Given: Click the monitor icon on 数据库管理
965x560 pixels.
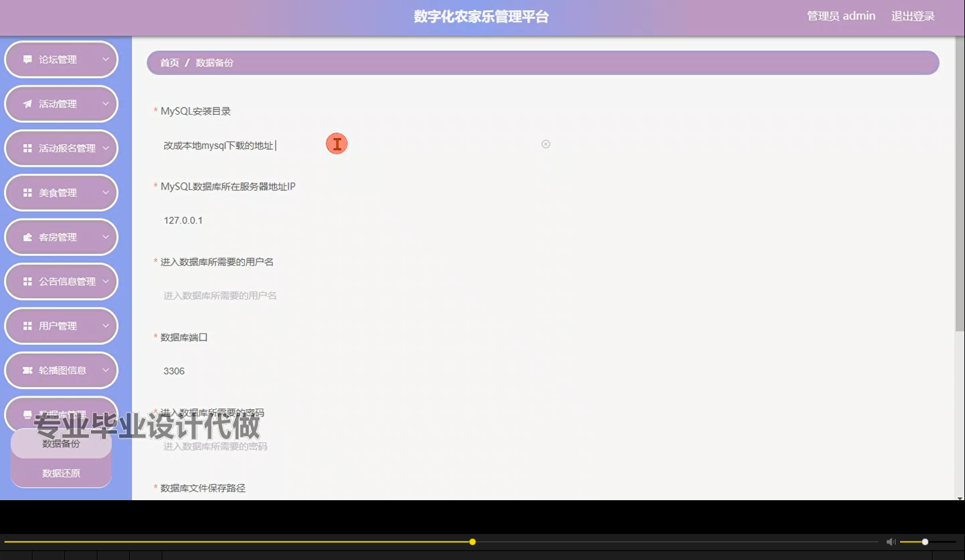Looking at the screenshot, I should pos(26,414).
